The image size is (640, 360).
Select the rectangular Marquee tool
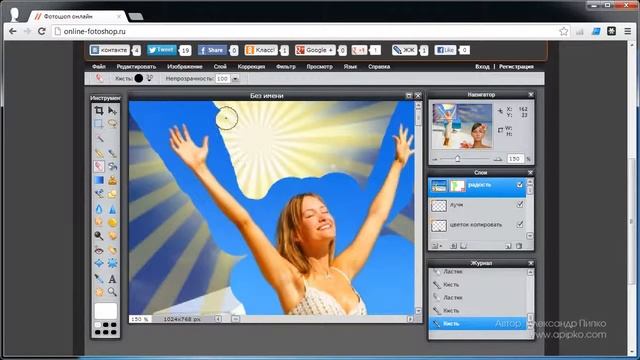point(99,123)
